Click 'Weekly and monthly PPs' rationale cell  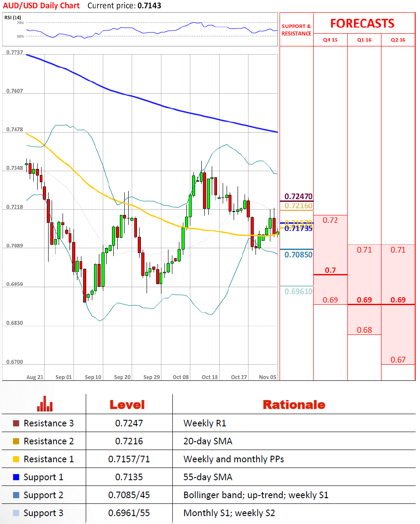234,460
